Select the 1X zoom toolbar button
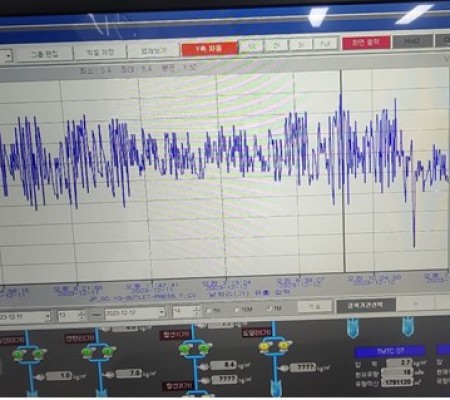This screenshot has height=400, width=450. click(252, 46)
